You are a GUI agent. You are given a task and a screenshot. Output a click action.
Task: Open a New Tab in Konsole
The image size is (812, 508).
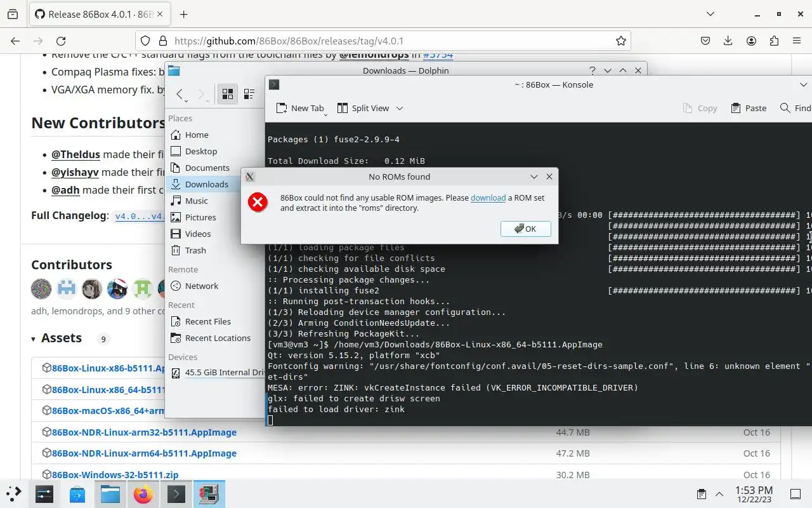[300, 108]
